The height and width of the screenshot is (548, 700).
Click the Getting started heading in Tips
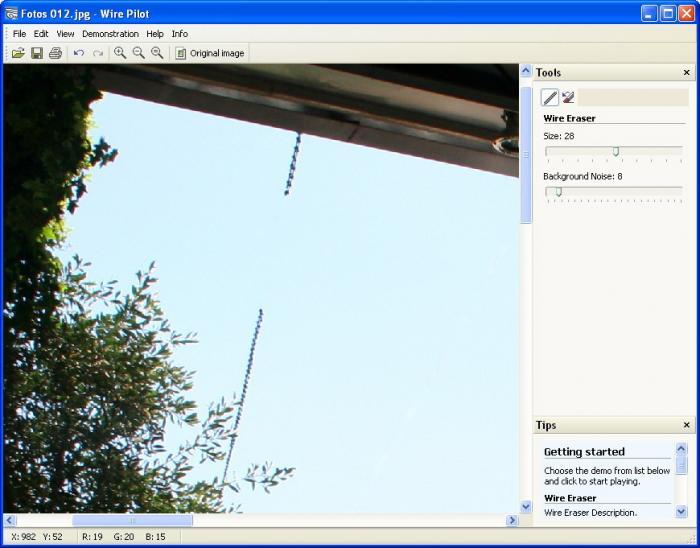584,452
